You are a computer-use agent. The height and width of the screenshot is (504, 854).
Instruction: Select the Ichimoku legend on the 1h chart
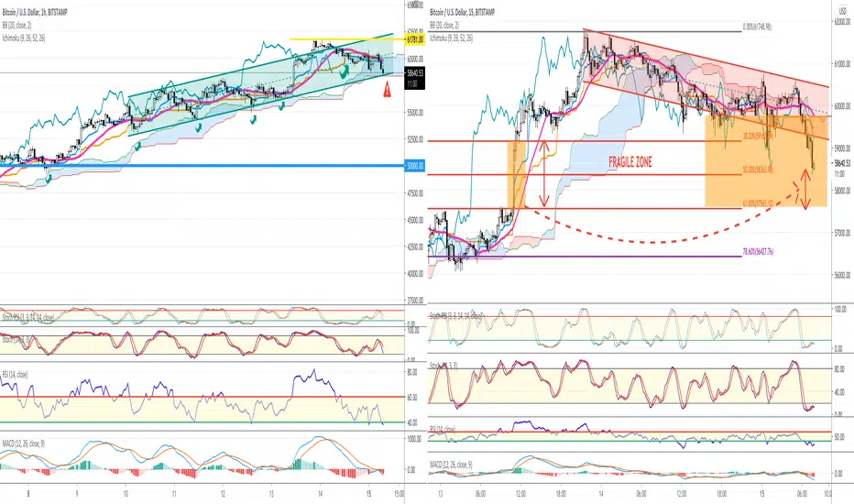pyautogui.click(x=24, y=38)
